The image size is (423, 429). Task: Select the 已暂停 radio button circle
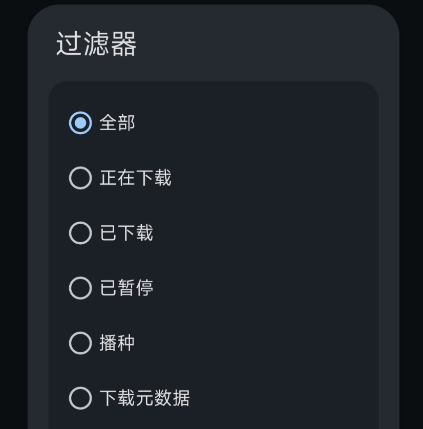point(80,288)
